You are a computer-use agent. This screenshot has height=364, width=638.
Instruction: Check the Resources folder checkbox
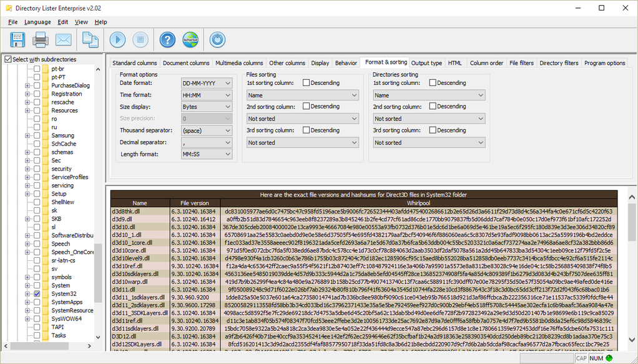[x=37, y=111]
